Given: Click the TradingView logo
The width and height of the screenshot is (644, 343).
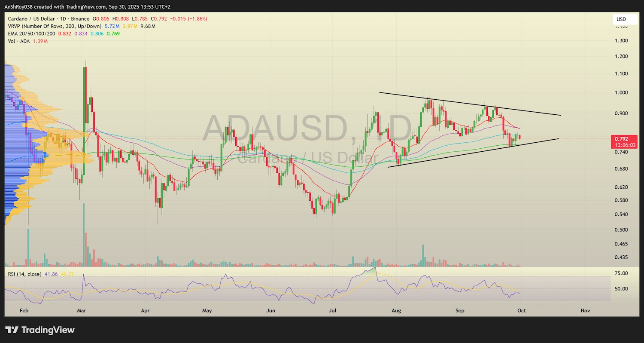Looking at the screenshot, I should (x=39, y=330).
